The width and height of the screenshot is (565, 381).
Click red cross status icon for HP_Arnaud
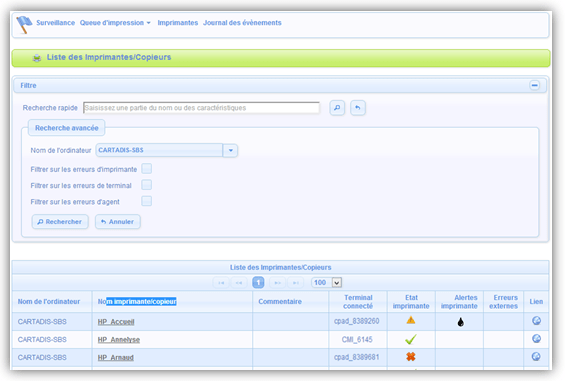[411, 357]
